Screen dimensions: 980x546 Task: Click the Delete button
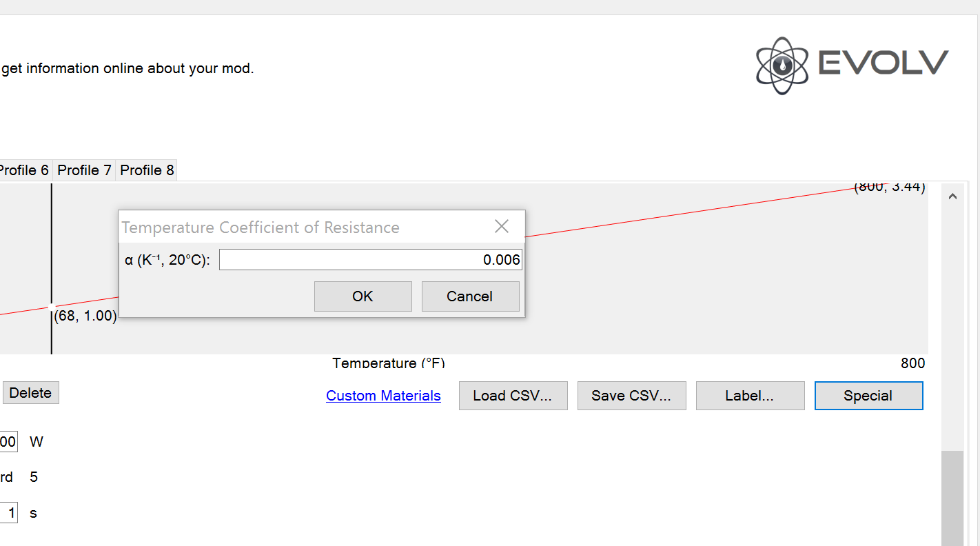point(30,393)
